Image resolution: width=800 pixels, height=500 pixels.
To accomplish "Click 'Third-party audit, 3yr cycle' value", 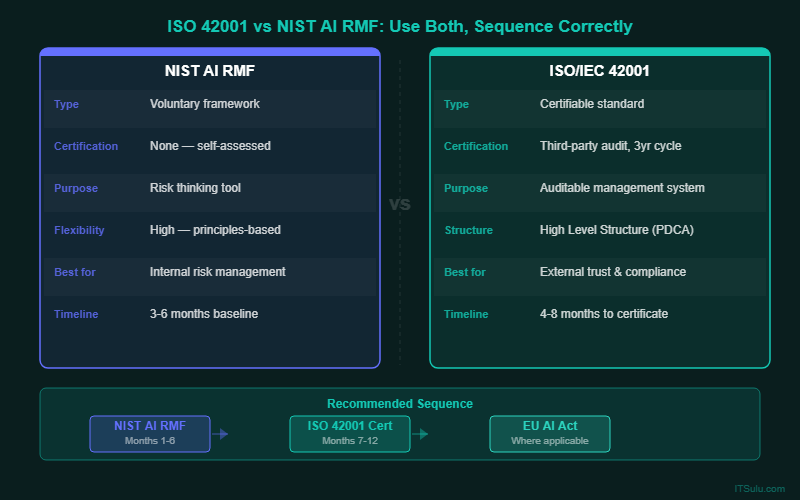I will coord(610,146).
